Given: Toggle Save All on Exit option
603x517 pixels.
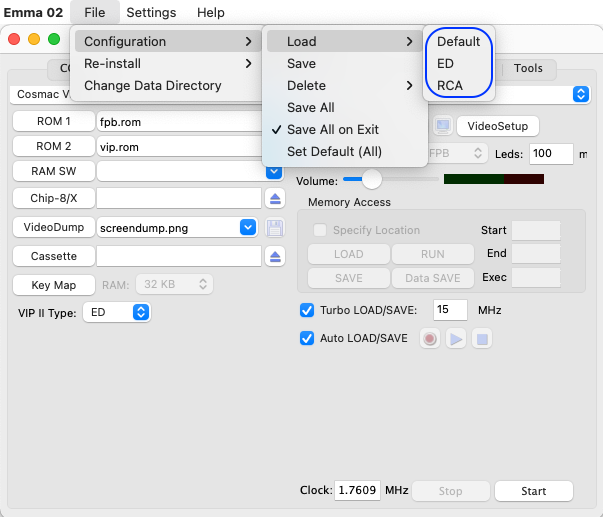Looking at the screenshot, I should click(x=345, y=130).
